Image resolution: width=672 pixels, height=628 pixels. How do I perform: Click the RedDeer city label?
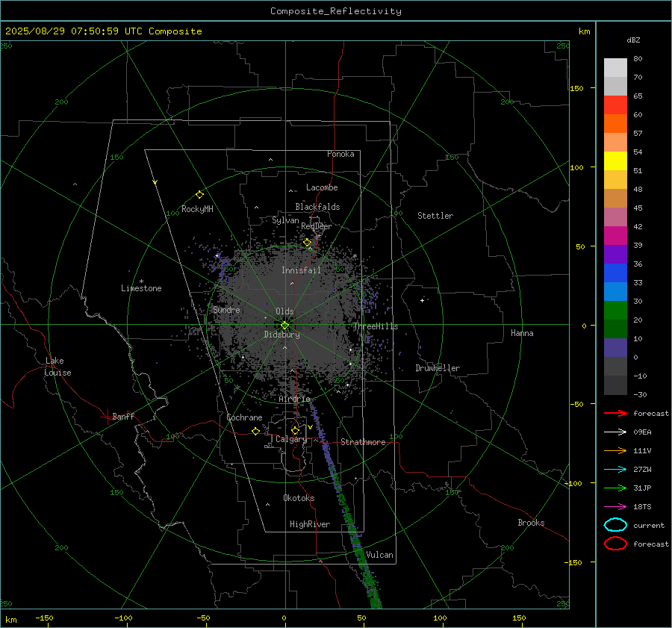[x=317, y=226]
